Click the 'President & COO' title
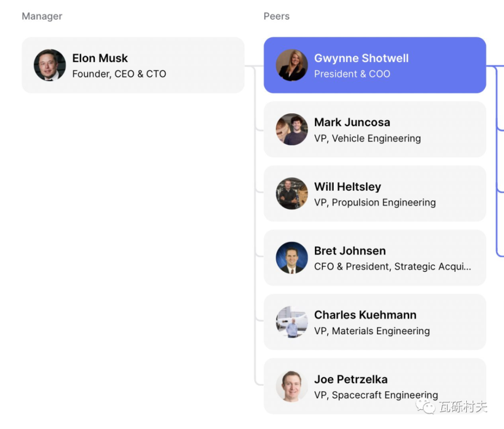 (352, 74)
